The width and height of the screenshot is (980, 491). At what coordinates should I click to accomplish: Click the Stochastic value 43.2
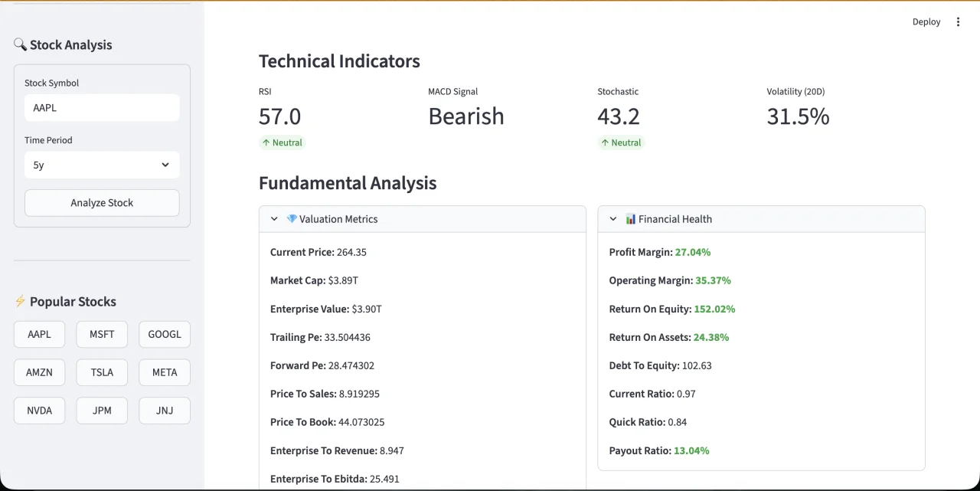[619, 116]
